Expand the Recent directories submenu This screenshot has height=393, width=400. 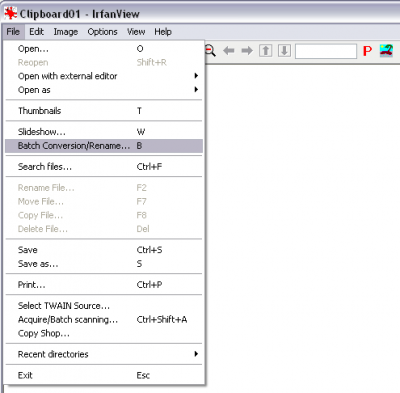(104, 354)
